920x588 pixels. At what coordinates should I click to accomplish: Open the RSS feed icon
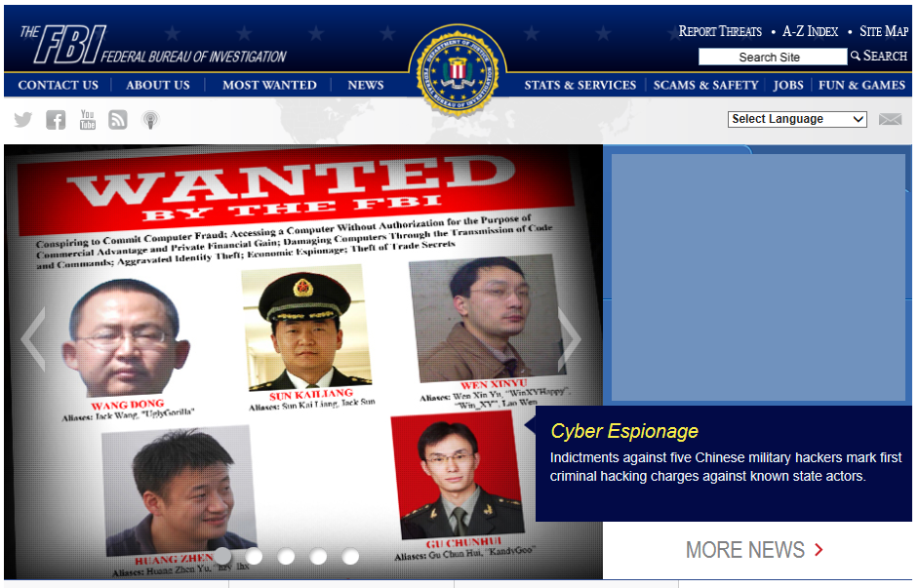[x=118, y=120]
